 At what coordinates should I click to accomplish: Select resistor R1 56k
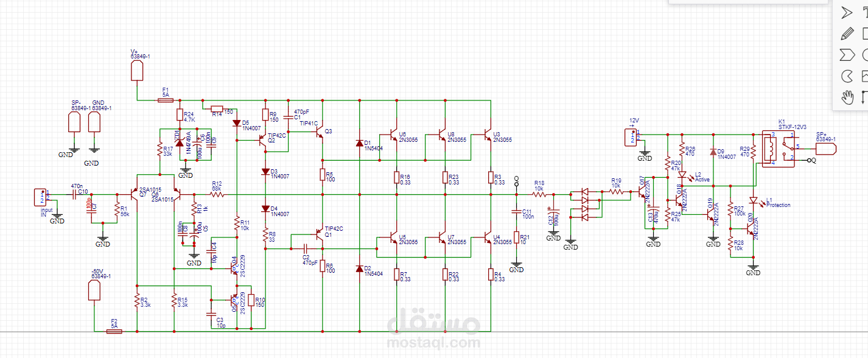(117, 210)
